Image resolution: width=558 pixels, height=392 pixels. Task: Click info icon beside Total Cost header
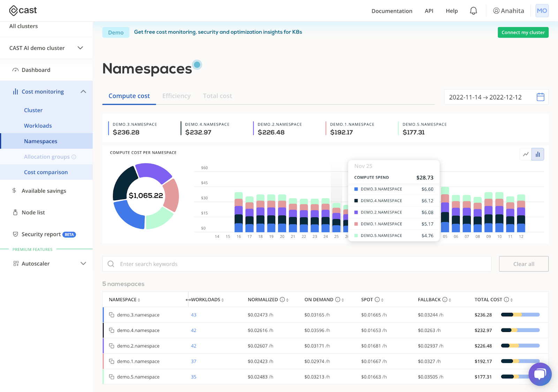(506, 300)
